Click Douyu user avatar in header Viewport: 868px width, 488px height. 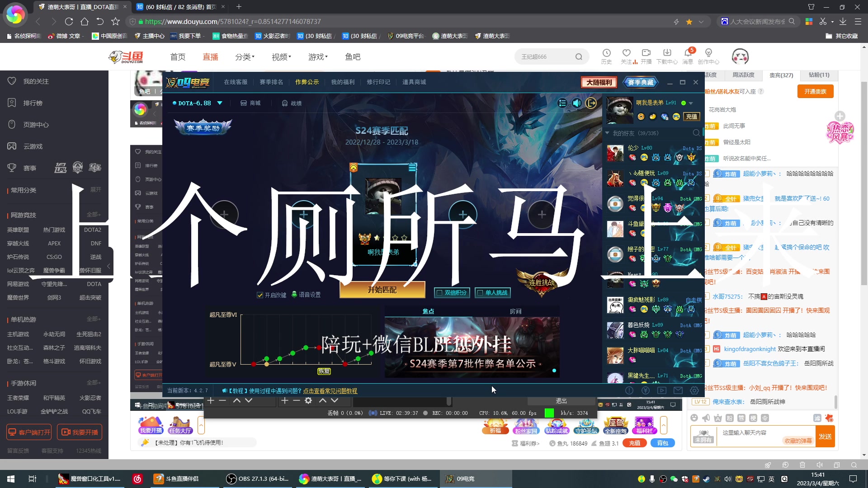(740, 56)
